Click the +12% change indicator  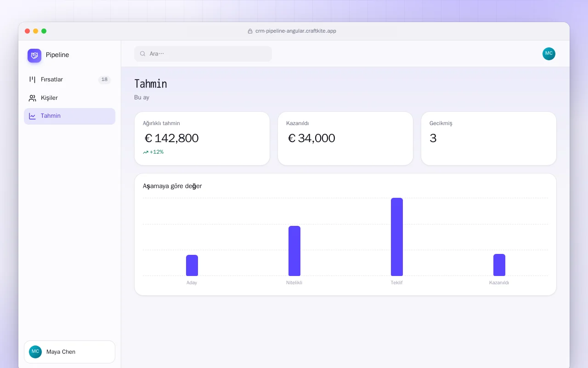click(153, 152)
